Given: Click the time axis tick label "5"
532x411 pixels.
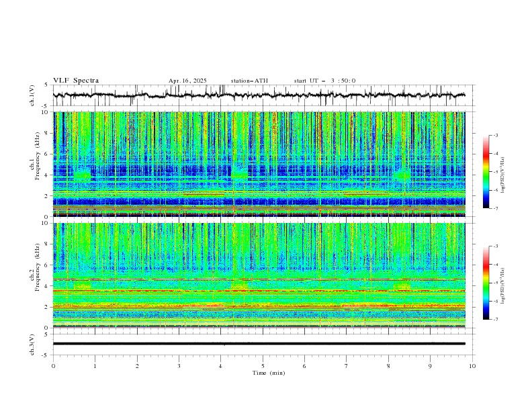Looking at the screenshot, I should click(263, 366).
